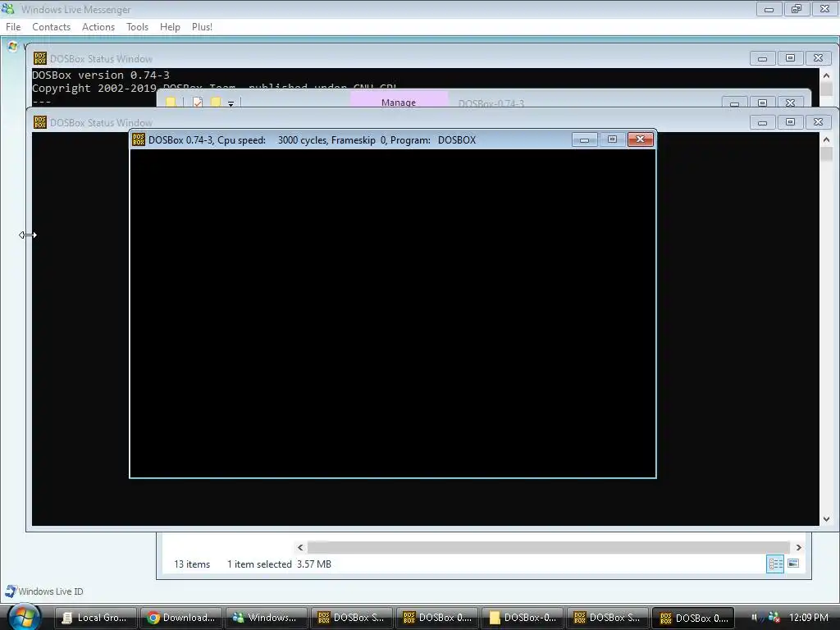Maximize the DOSBox 0.74-3 emulator window

(612, 139)
